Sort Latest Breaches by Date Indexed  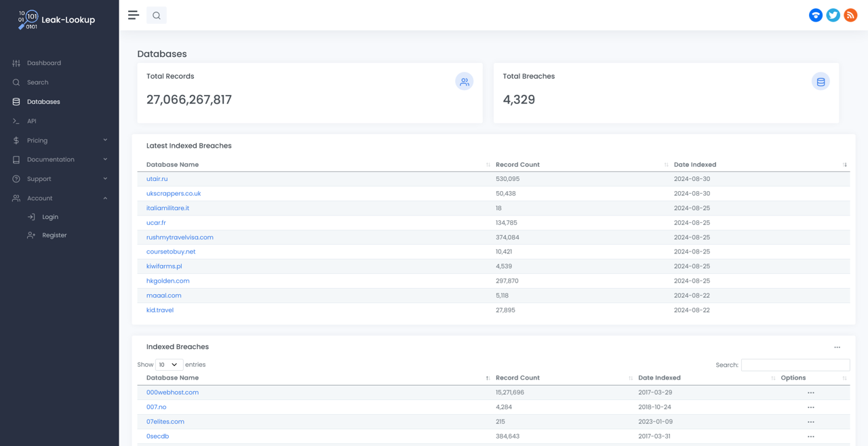point(760,165)
